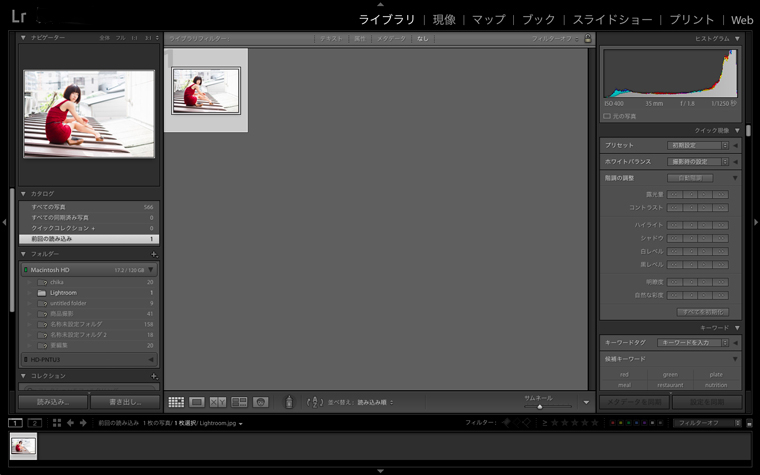Click the Lr application logo
This screenshot has width=760, height=475.
(x=18, y=17)
